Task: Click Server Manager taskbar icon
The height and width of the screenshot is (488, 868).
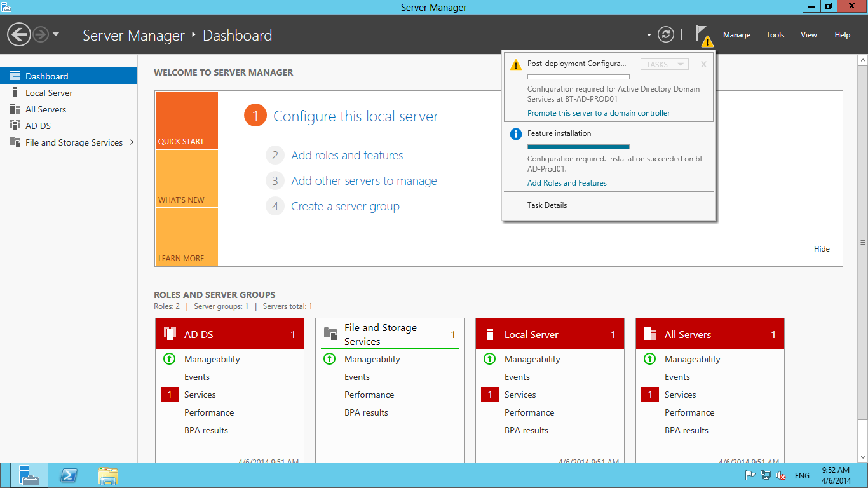Action: [x=29, y=475]
